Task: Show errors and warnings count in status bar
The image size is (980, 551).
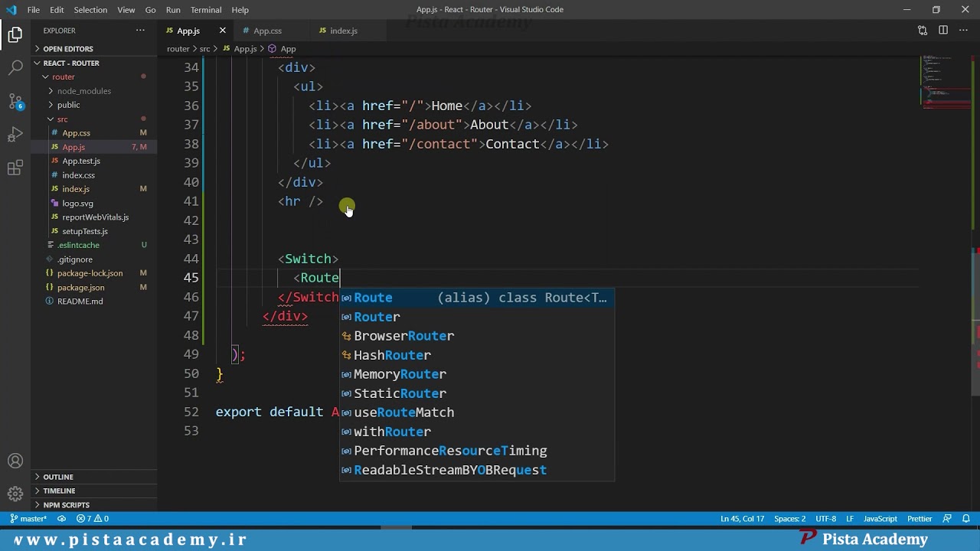Action: tap(93, 519)
